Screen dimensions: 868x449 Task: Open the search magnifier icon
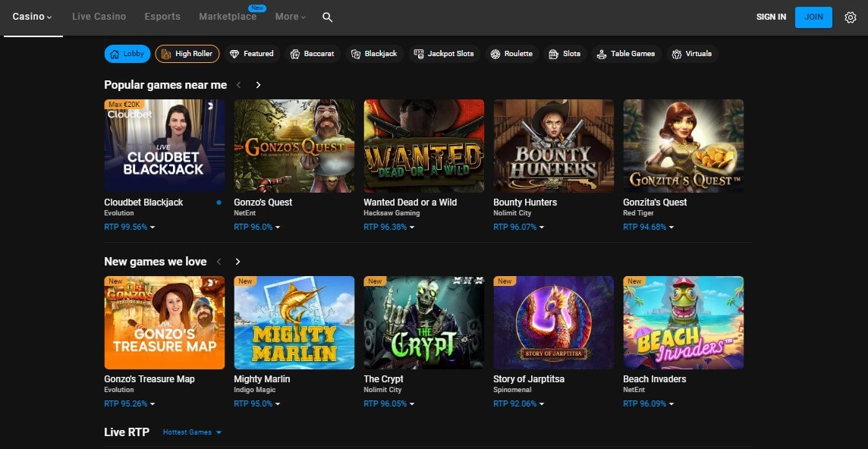click(x=327, y=17)
